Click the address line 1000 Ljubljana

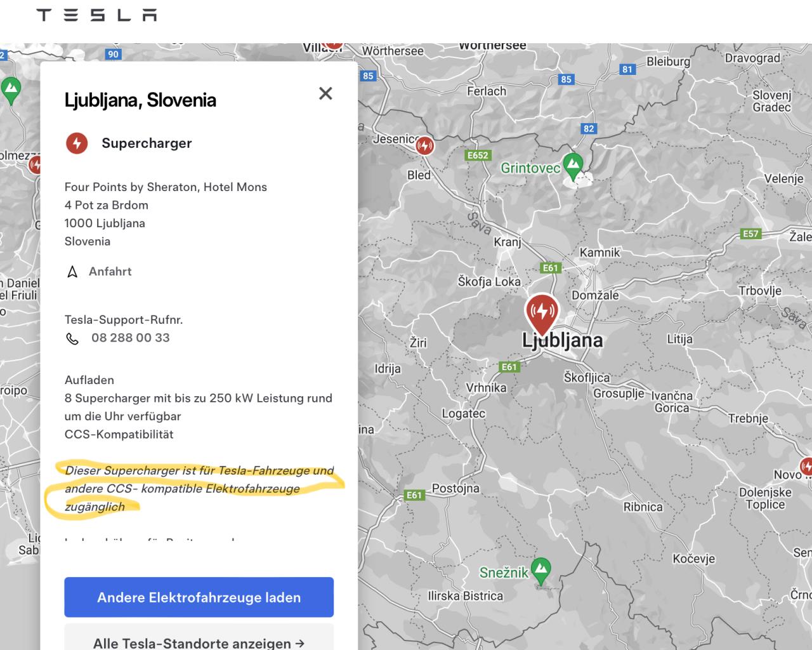(105, 223)
